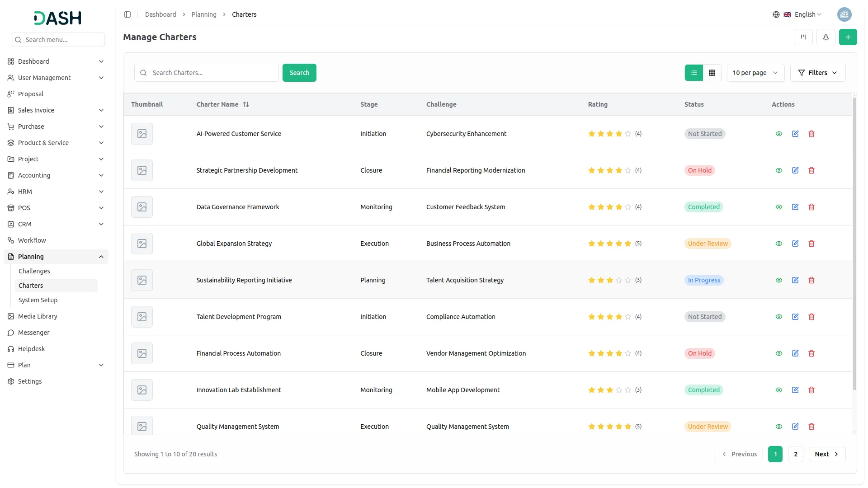Delete the Strategic Partnership Development charter

[811, 170]
